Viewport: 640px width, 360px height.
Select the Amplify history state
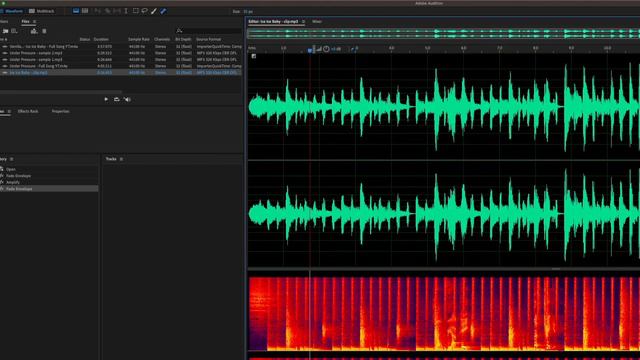coord(13,182)
